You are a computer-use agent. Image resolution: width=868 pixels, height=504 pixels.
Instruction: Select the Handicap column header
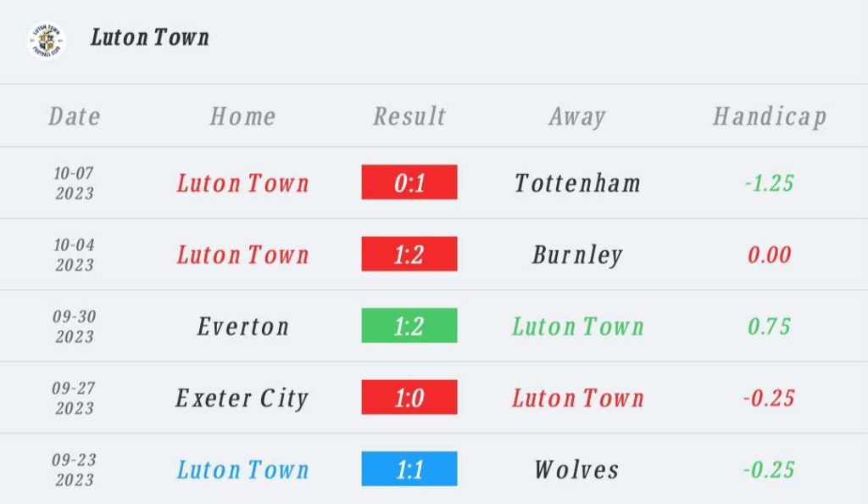(x=770, y=117)
